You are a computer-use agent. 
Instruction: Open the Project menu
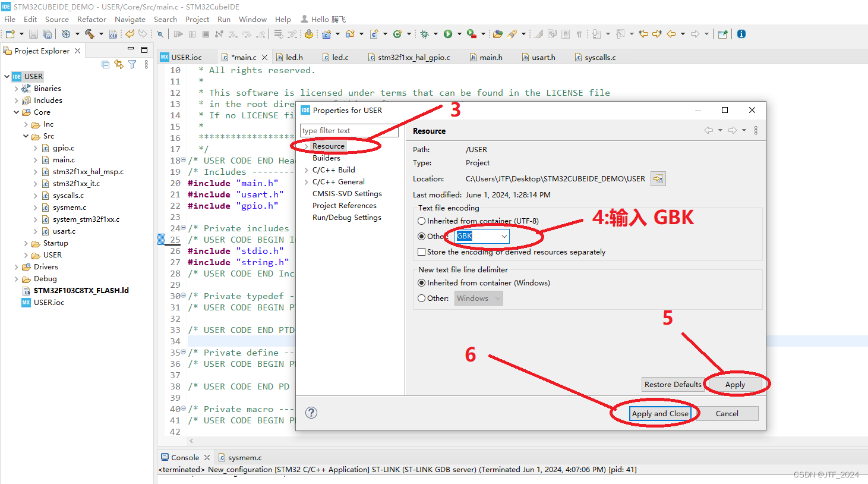point(197,19)
